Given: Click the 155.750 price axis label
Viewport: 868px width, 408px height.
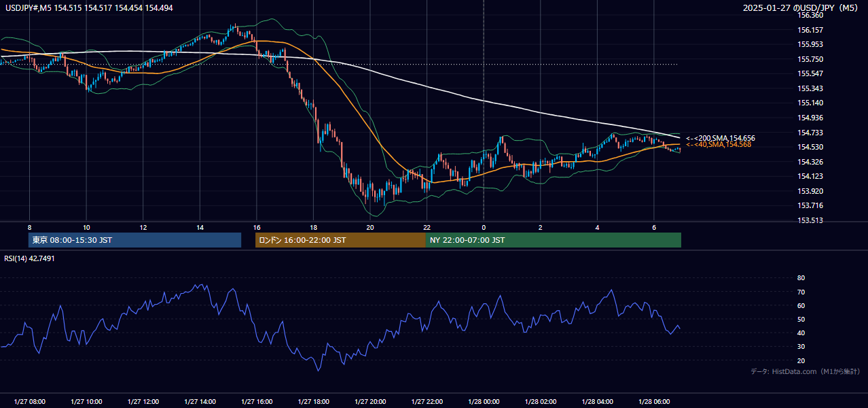Looking at the screenshot, I should (x=811, y=59).
